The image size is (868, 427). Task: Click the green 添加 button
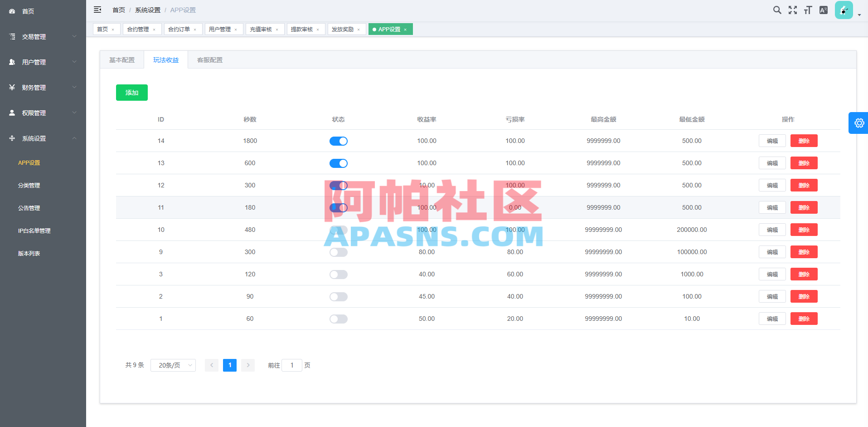131,92
